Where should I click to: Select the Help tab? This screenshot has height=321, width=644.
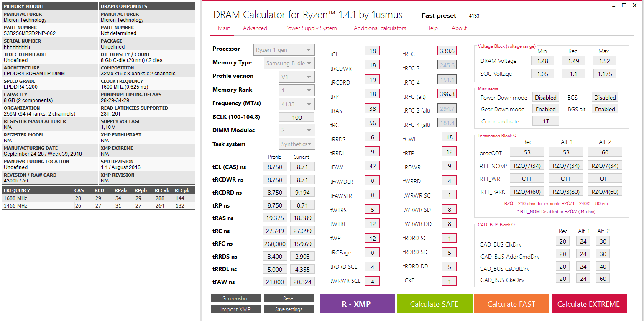[x=432, y=28]
